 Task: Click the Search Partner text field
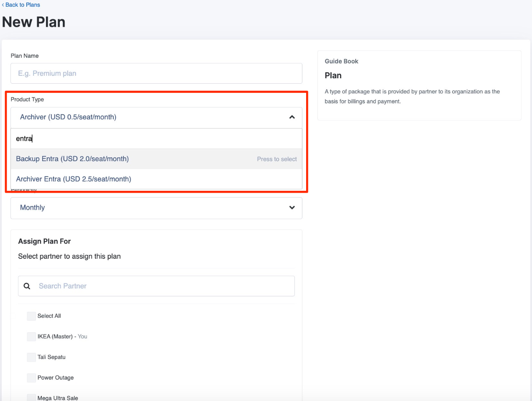163,286
